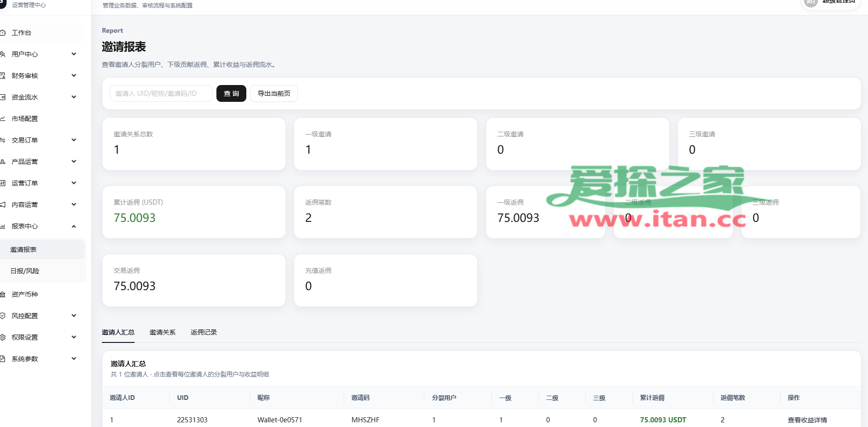Screen dimensions: 868x427
Task: Click the 返佣笔数 stat card
Action: (386, 212)
